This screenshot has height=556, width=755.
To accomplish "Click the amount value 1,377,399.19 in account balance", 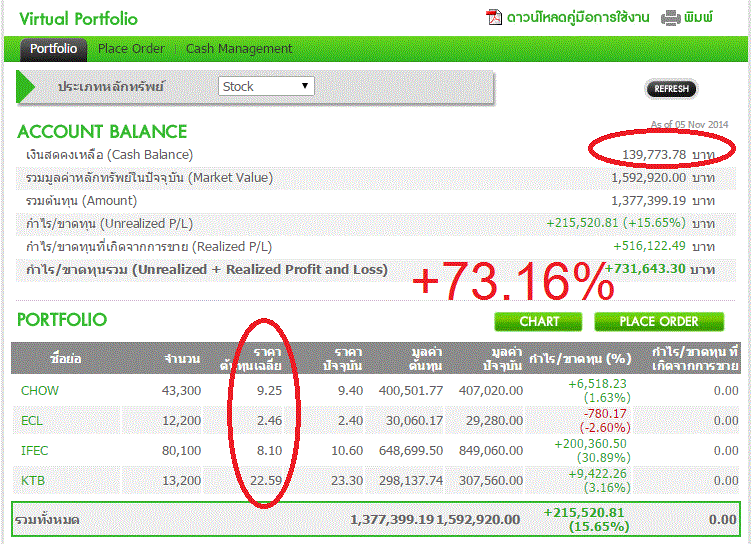I will (649, 201).
